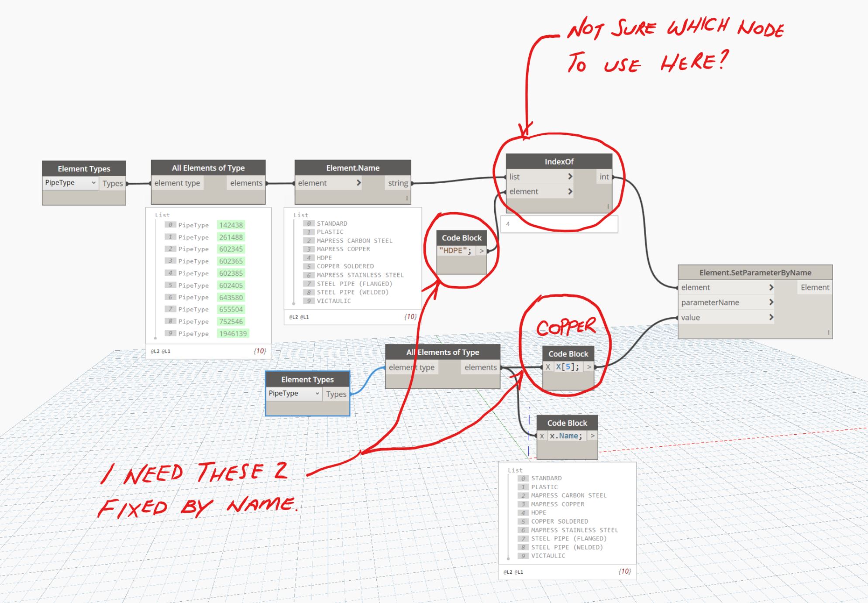Click elements output on lower All Elements of Type node

[481, 367]
